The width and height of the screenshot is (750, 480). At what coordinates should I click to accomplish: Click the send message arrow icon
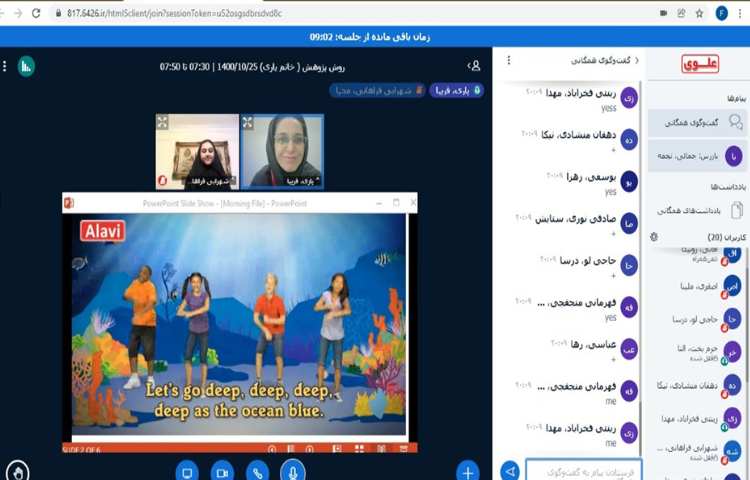point(510,470)
